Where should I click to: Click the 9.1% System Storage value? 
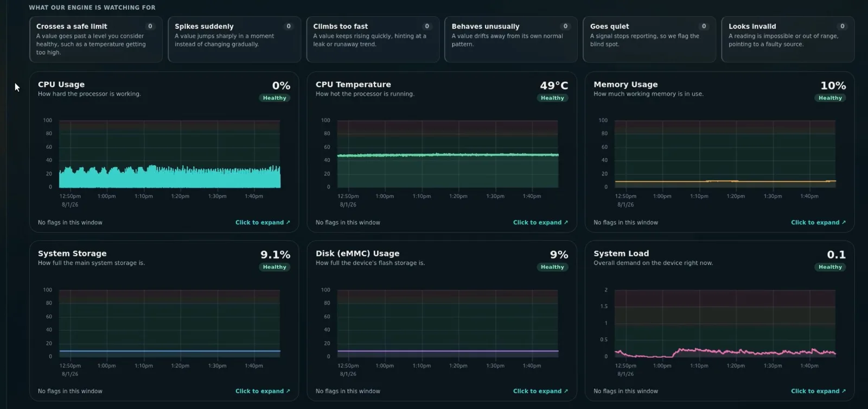275,255
